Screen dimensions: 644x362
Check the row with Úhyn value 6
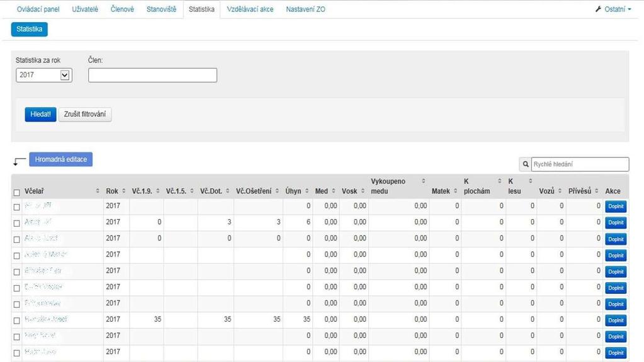(x=17, y=223)
